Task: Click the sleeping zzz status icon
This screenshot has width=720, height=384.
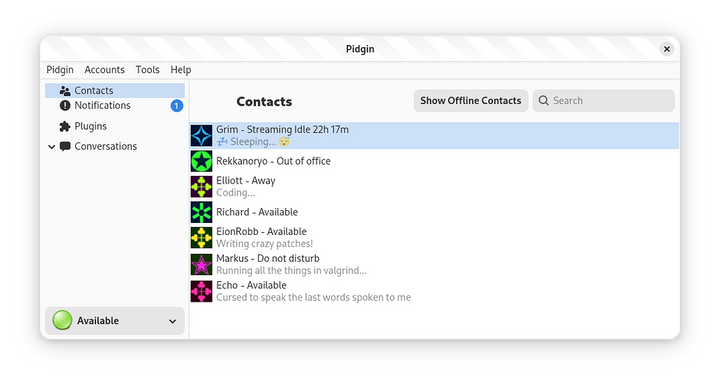Action: 222,141
